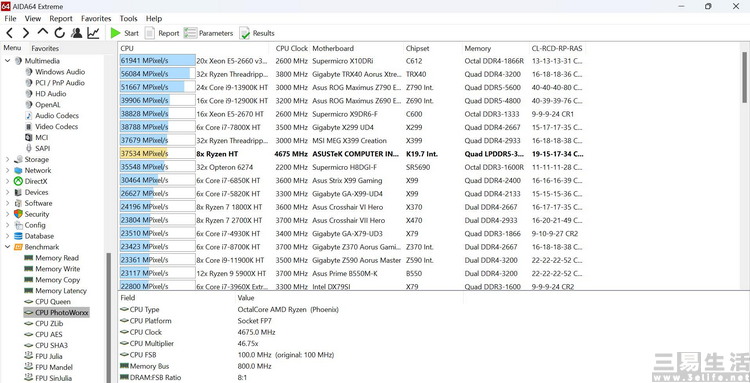
Task: Open the Help menu
Action: (154, 19)
